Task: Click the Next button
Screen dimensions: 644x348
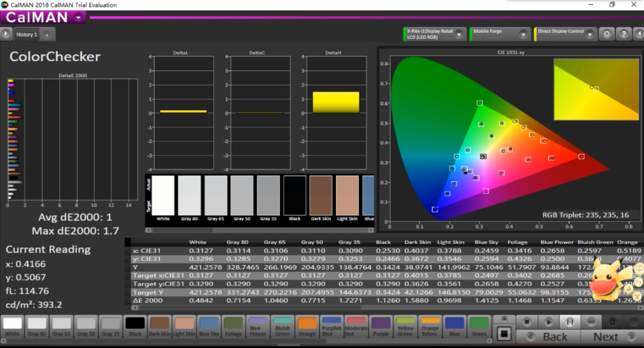Action: 606,337
